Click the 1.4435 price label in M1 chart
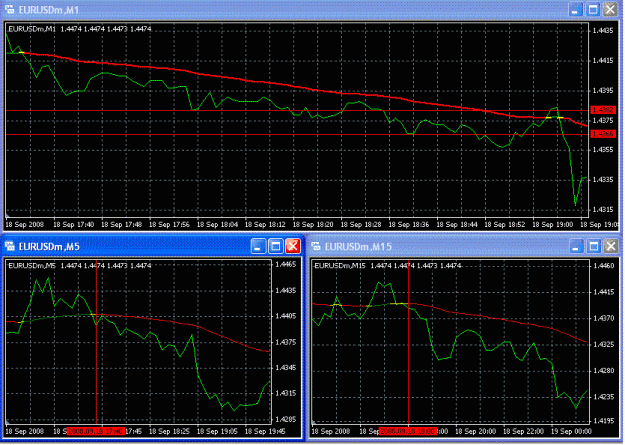Screen dimensions: 625x445 603,31
